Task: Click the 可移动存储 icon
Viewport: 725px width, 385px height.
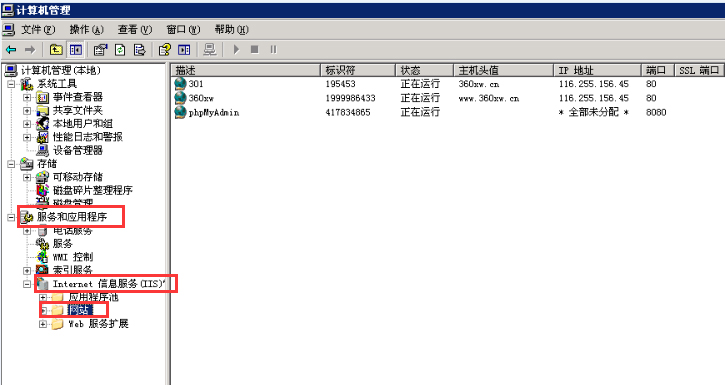Action: coord(43,177)
